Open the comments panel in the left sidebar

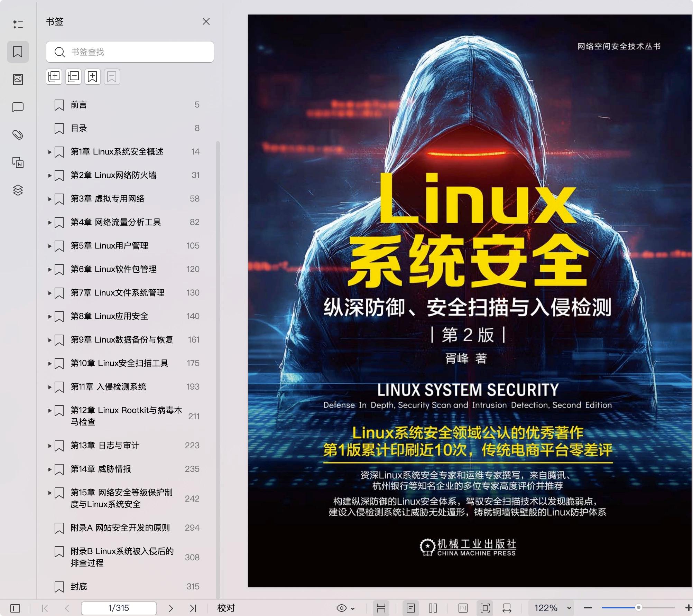click(18, 107)
